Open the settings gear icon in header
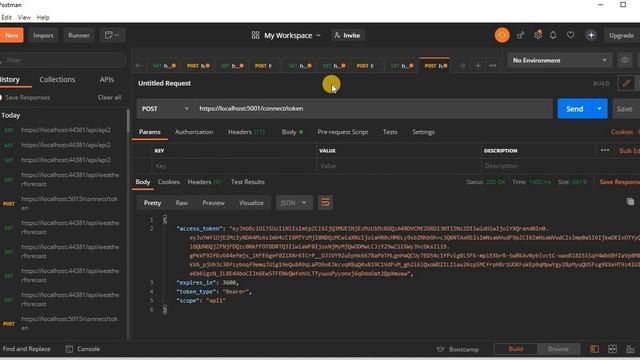The width and height of the screenshot is (640, 360). tap(538, 35)
